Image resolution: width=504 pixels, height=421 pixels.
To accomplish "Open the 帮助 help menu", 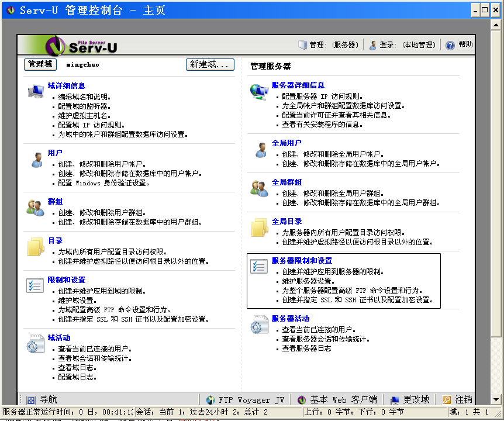I will tap(460, 45).
